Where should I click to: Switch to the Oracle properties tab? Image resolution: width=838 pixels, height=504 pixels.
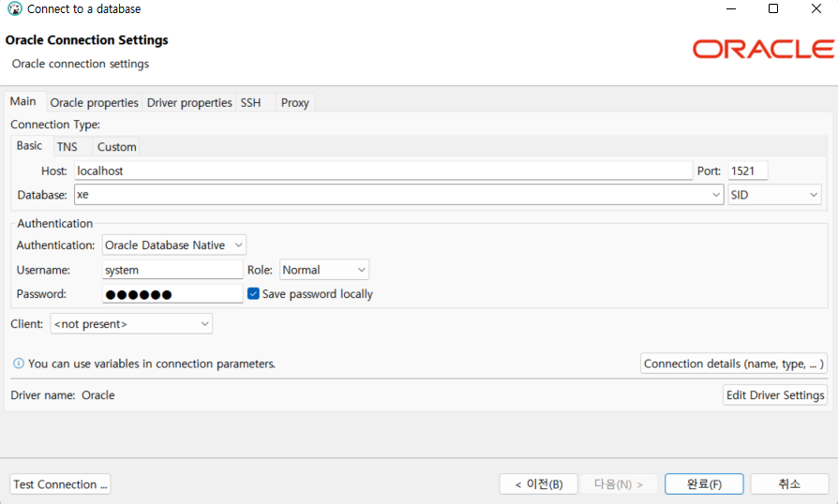point(94,102)
